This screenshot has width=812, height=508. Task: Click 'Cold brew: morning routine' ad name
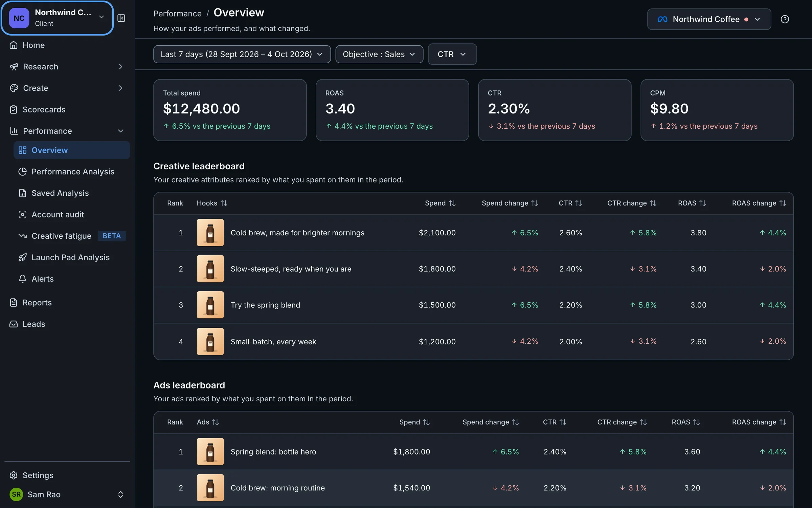[x=278, y=488]
